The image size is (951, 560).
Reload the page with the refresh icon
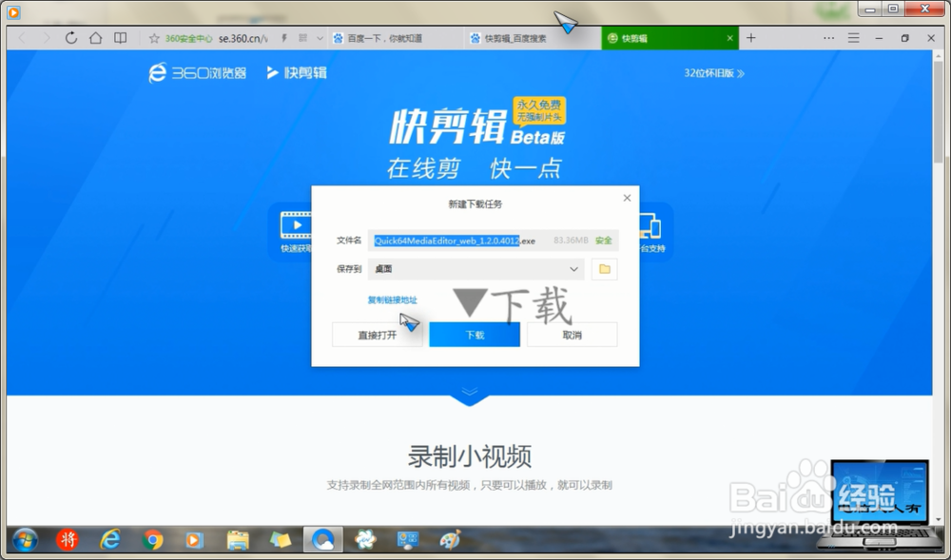pos(71,38)
